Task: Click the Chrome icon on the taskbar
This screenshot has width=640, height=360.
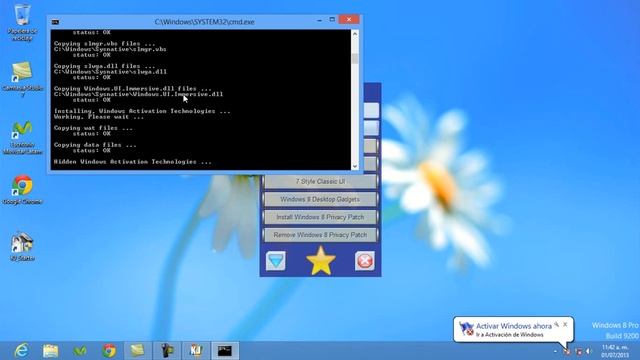Action: point(109,351)
